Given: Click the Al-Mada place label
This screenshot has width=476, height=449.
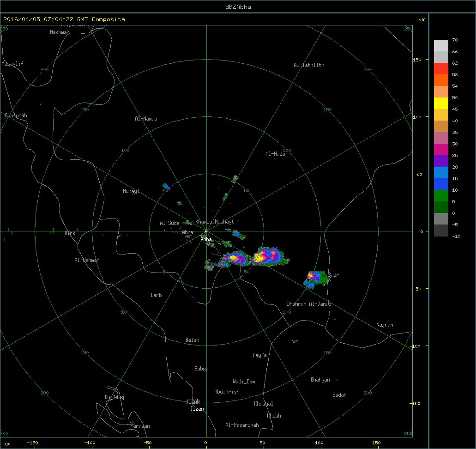Looking at the screenshot, I should point(275,154).
